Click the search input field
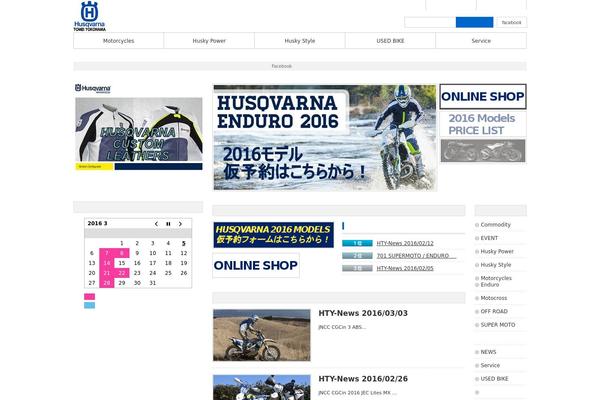The width and height of the screenshot is (600, 400). [x=430, y=22]
